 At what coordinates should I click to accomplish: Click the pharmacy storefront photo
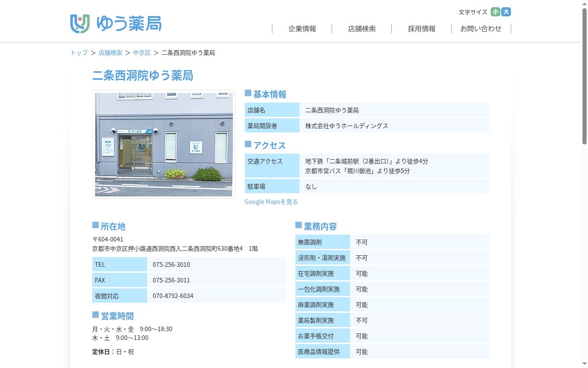pos(164,144)
